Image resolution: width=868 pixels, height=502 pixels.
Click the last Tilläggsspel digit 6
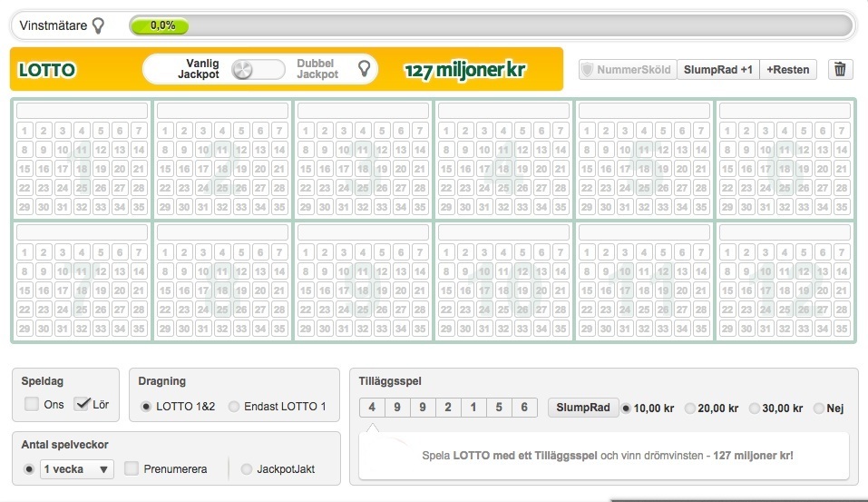tap(524, 408)
